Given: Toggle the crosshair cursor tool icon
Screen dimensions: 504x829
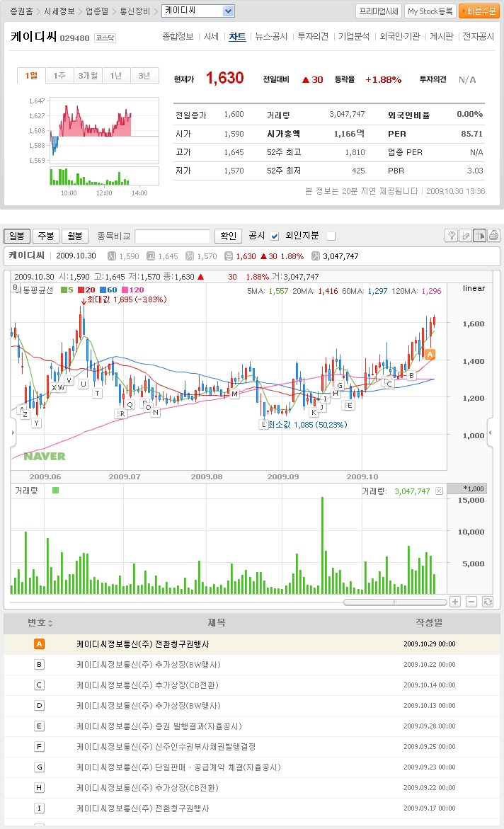Looking at the screenshot, I should (x=480, y=235).
